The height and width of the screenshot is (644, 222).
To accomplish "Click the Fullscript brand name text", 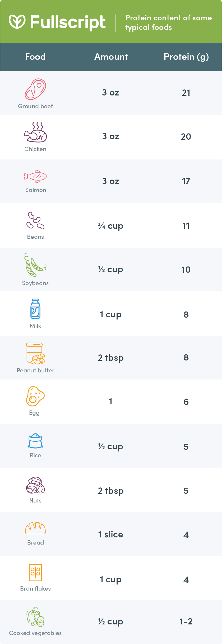I will coord(68,22).
